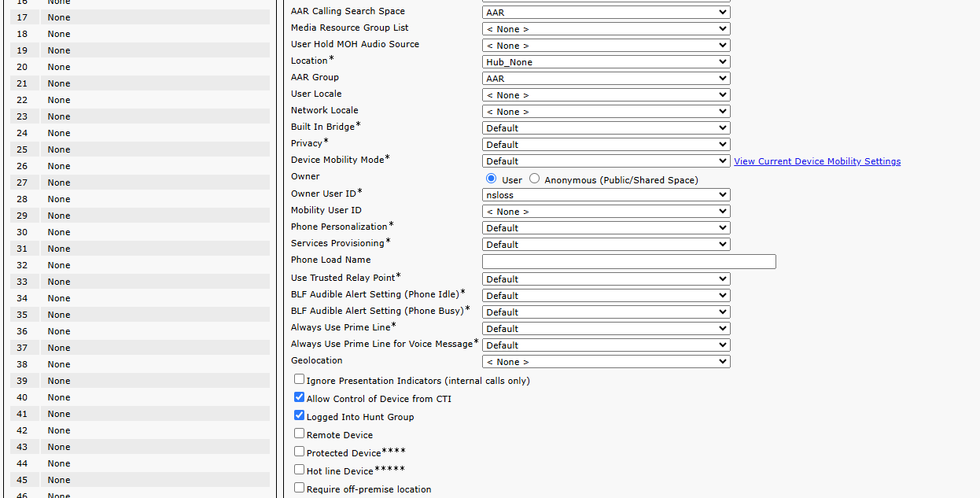The width and height of the screenshot is (980, 498).
Task: Click the None value in row 37
Action: (59, 348)
